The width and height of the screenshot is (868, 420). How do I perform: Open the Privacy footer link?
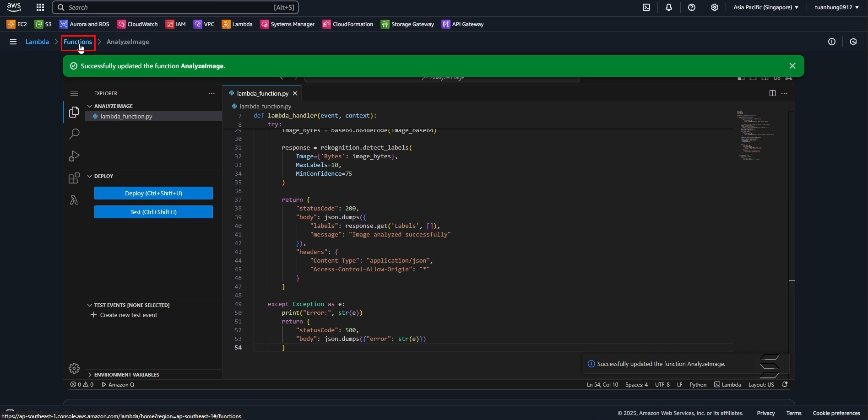[766, 413]
